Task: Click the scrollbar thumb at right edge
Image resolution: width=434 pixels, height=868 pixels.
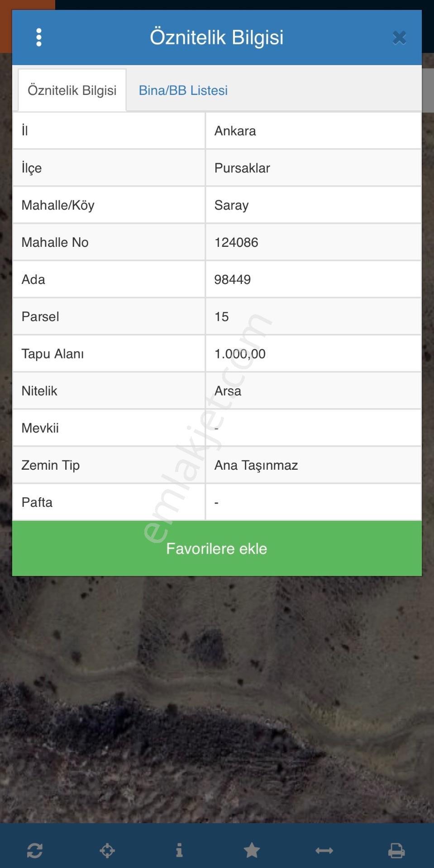Action: (x=428, y=90)
